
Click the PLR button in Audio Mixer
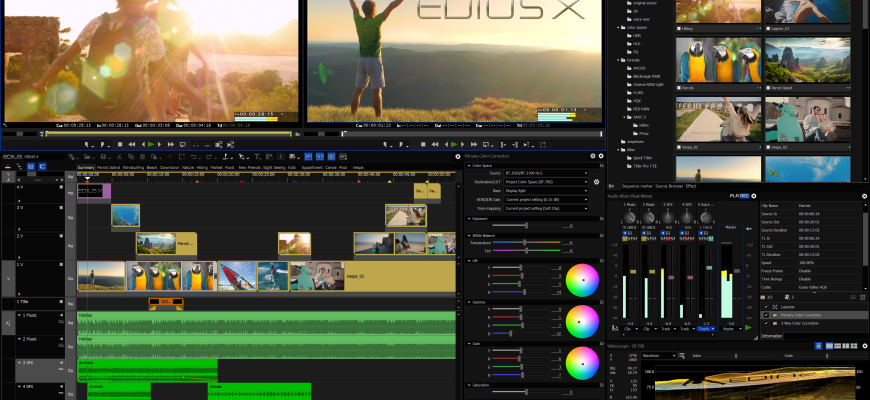734,196
